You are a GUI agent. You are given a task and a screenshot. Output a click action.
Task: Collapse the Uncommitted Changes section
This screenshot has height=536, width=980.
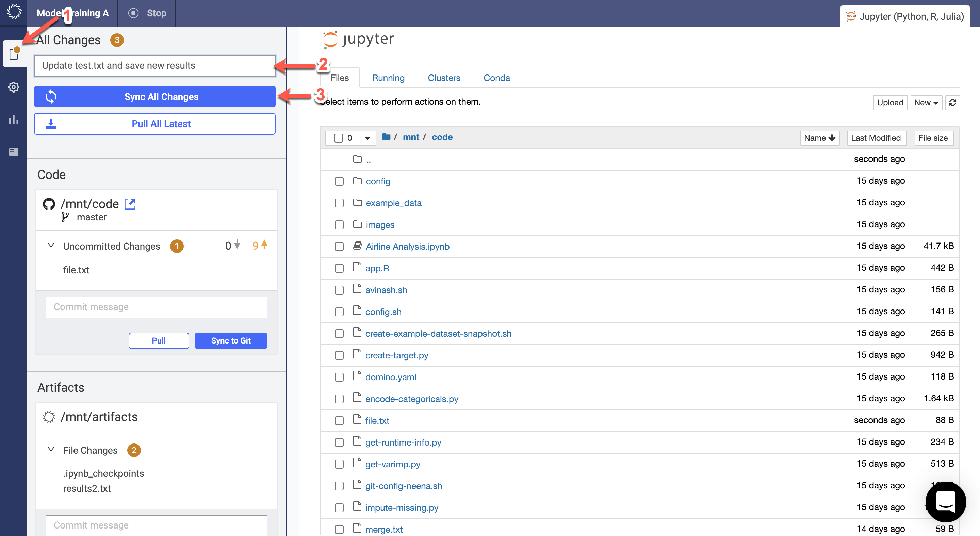51,245
